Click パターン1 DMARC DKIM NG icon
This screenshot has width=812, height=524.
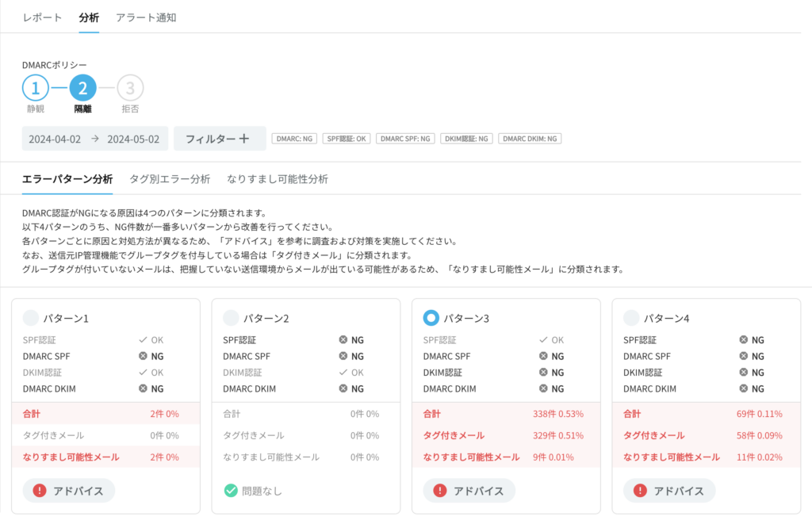(143, 388)
